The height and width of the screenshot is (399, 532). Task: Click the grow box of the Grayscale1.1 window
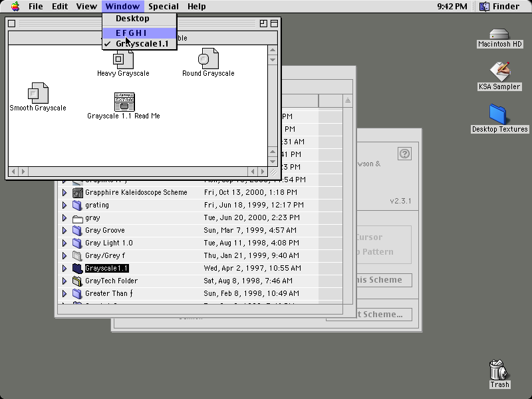[273, 172]
